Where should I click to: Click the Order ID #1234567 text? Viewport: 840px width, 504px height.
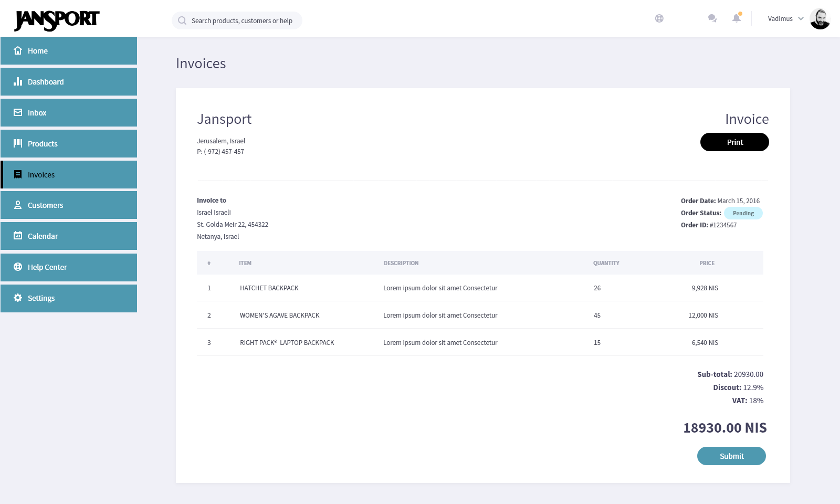(x=709, y=225)
